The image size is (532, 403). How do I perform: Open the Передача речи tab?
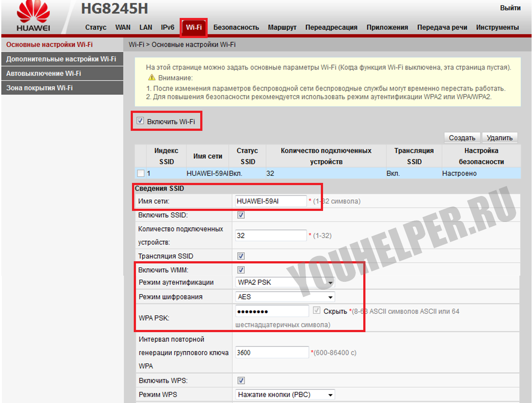pos(442,27)
